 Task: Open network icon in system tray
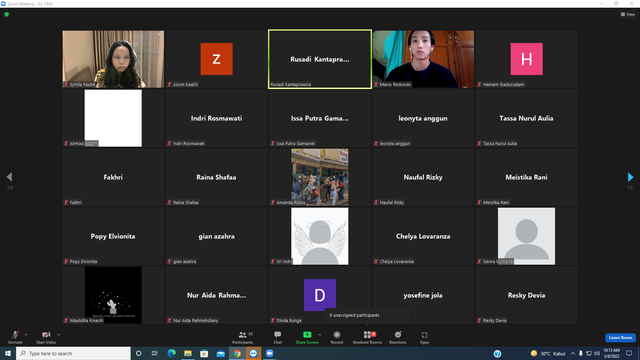point(589,353)
